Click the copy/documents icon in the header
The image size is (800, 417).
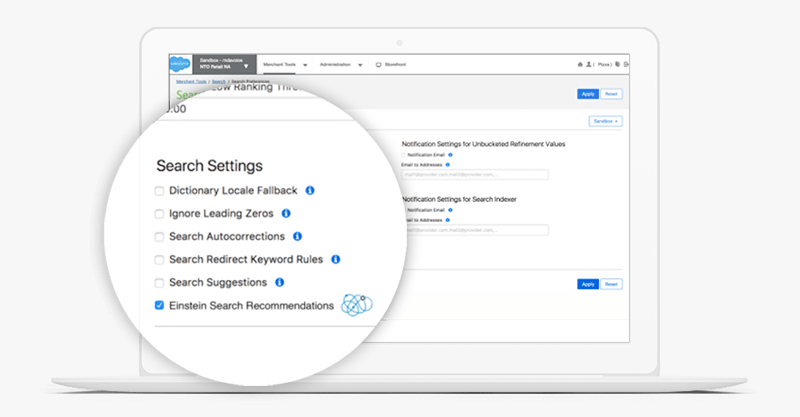click(x=617, y=64)
